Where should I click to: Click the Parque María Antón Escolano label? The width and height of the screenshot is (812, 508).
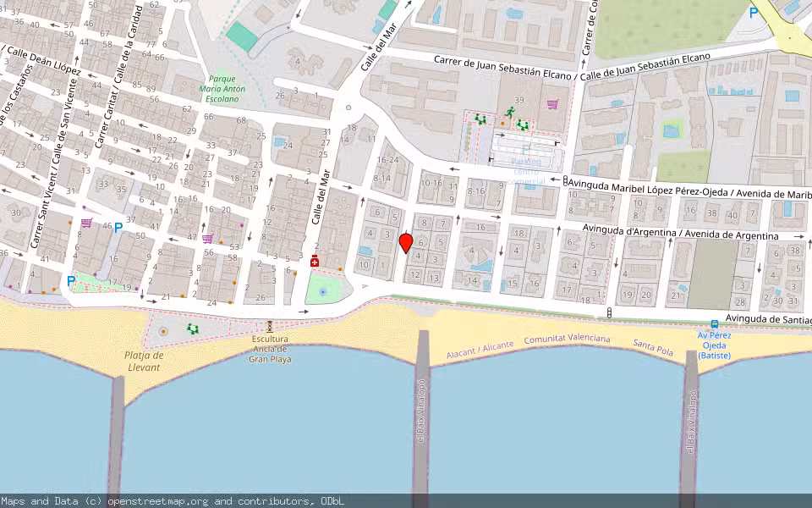pos(222,87)
